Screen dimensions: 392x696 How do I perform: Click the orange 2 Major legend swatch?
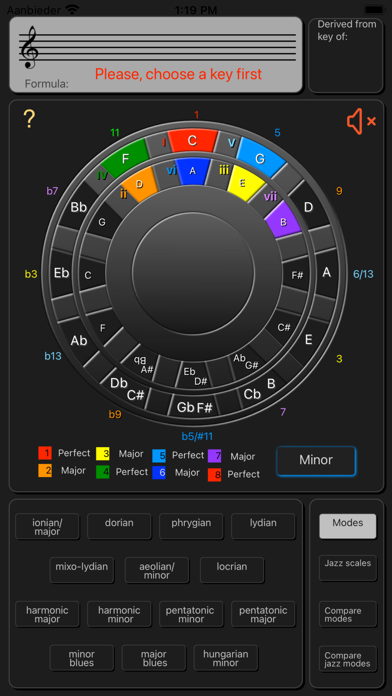45,471
